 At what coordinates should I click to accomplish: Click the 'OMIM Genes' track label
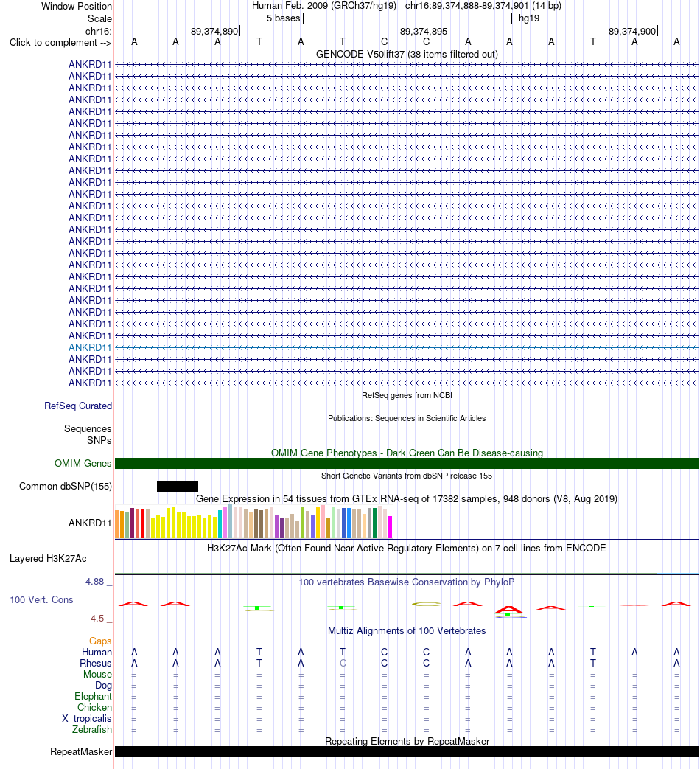pos(83,464)
